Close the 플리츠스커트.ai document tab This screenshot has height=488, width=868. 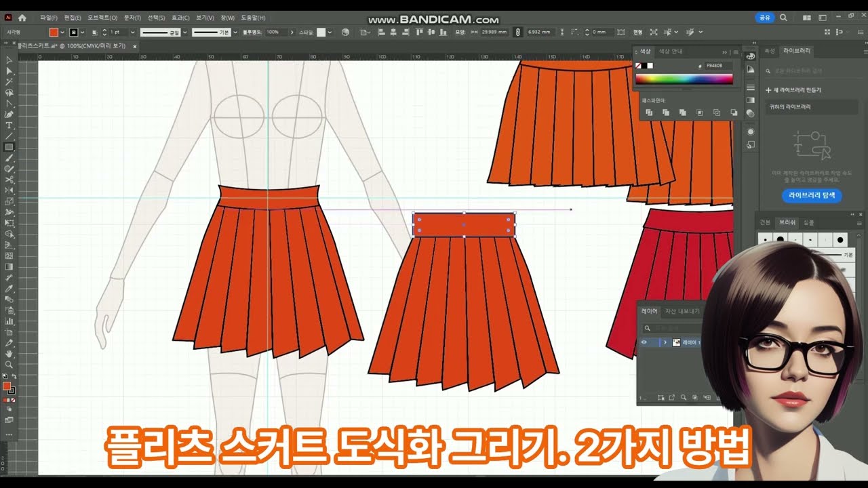(135, 46)
